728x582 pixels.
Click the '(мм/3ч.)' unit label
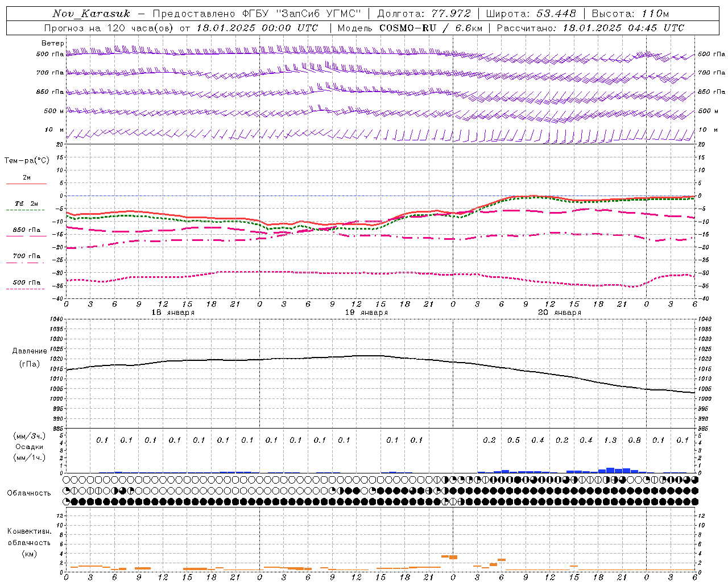tap(30, 436)
